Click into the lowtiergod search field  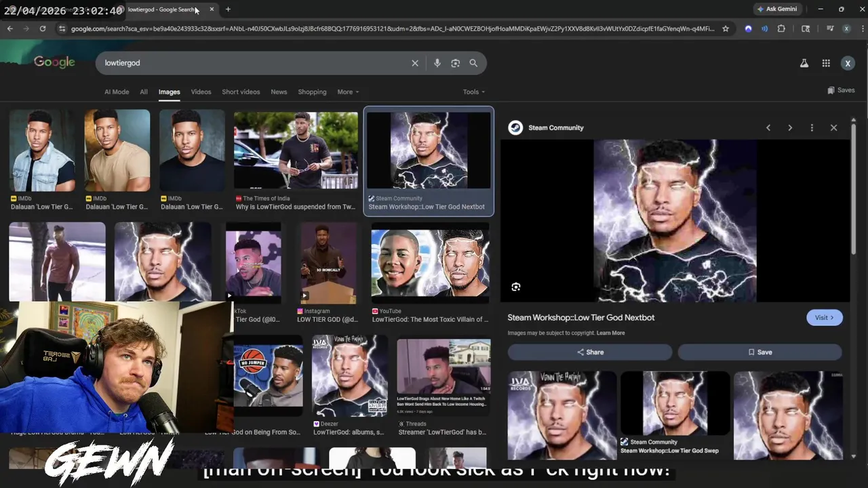254,63
